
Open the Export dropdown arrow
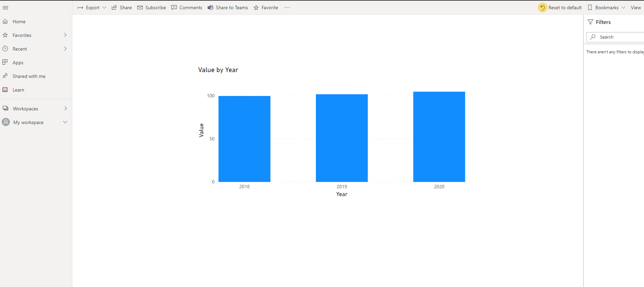click(104, 8)
